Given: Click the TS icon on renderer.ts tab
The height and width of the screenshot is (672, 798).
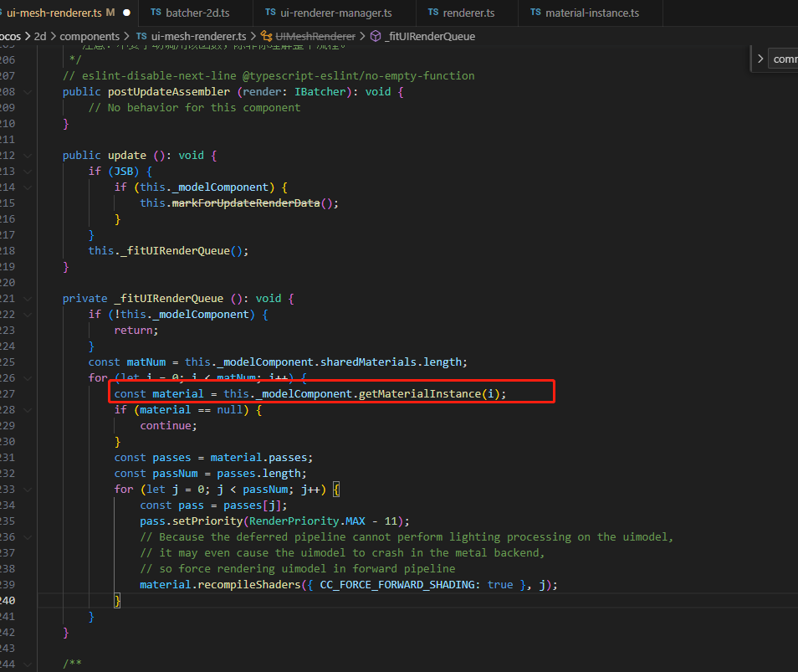Looking at the screenshot, I should [433, 13].
